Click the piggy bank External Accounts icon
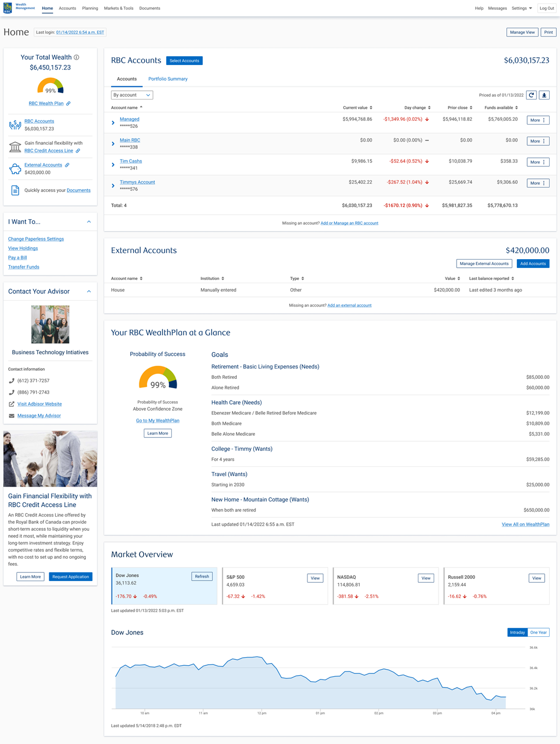Viewport: 560px width, 744px height. tap(15, 169)
